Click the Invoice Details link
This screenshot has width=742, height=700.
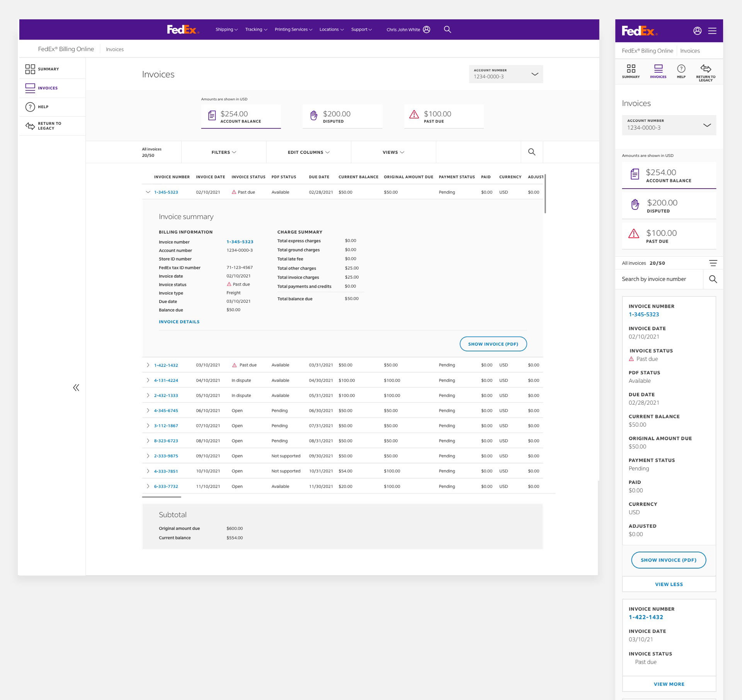coord(179,322)
